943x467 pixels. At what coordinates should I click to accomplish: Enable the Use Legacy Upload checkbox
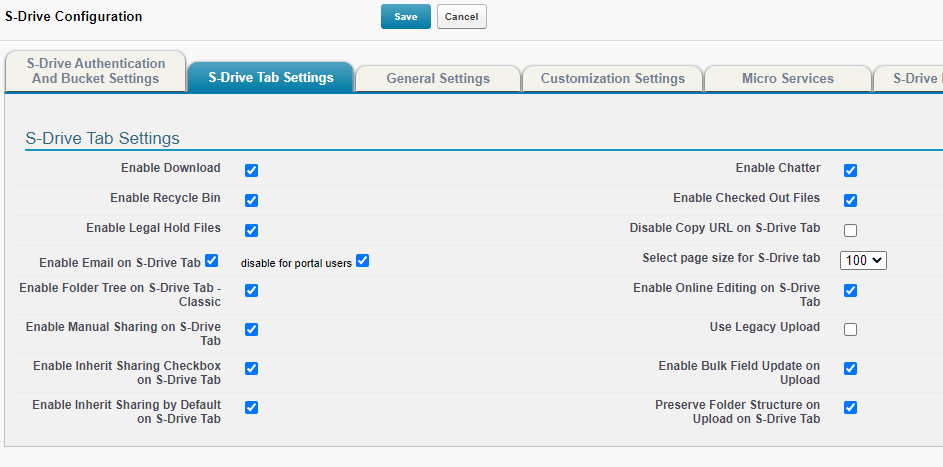click(850, 329)
